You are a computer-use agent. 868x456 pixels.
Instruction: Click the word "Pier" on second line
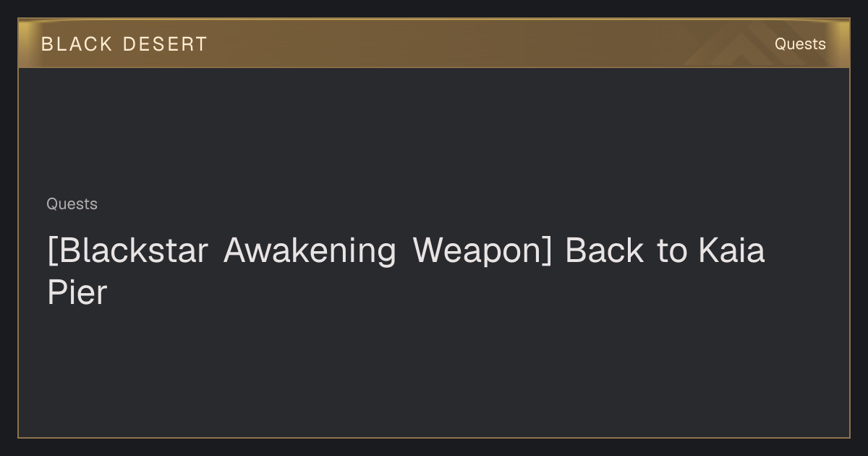(77, 292)
